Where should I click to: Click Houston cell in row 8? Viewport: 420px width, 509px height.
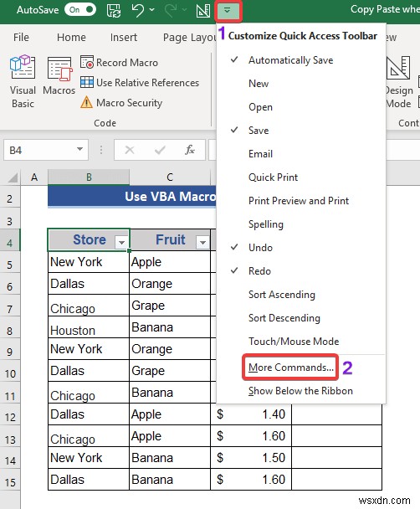point(89,327)
